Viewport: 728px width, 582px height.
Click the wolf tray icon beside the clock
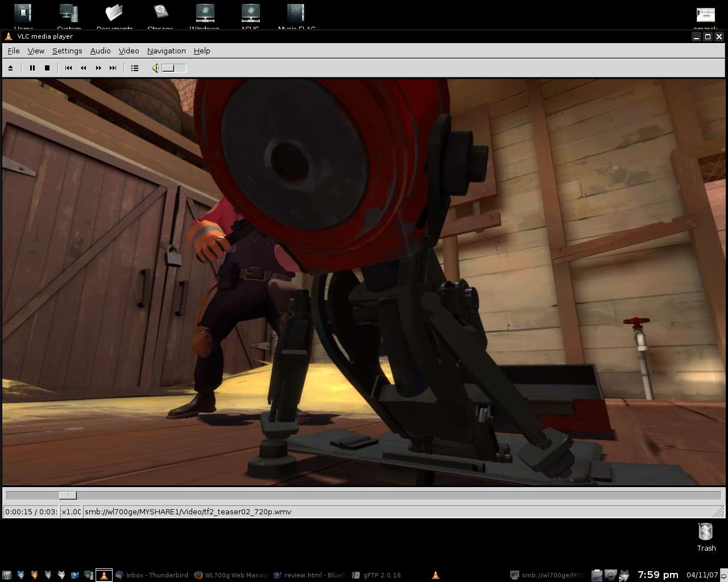pos(624,575)
